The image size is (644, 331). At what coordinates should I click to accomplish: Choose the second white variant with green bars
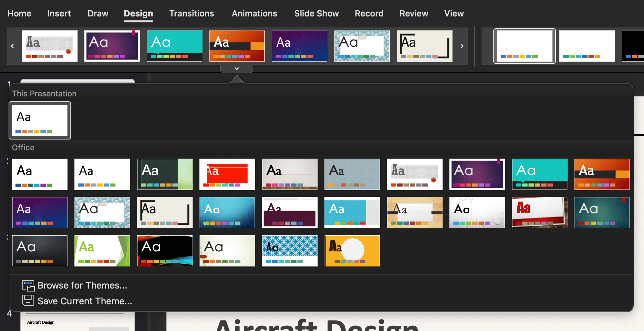click(x=587, y=46)
